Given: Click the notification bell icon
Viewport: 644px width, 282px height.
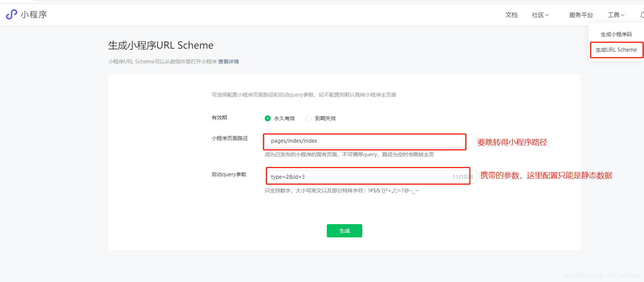Looking at the screenshot, I should 642,15.
